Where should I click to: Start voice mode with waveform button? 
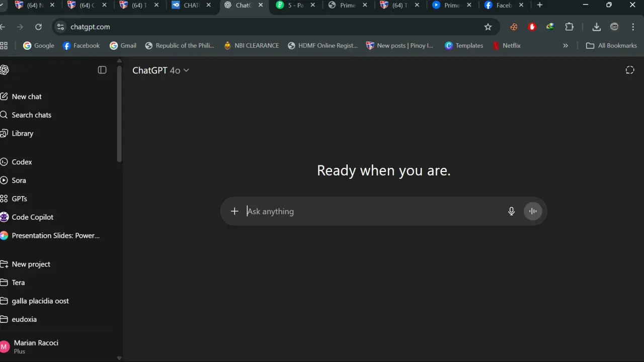[x=533, y=211]
